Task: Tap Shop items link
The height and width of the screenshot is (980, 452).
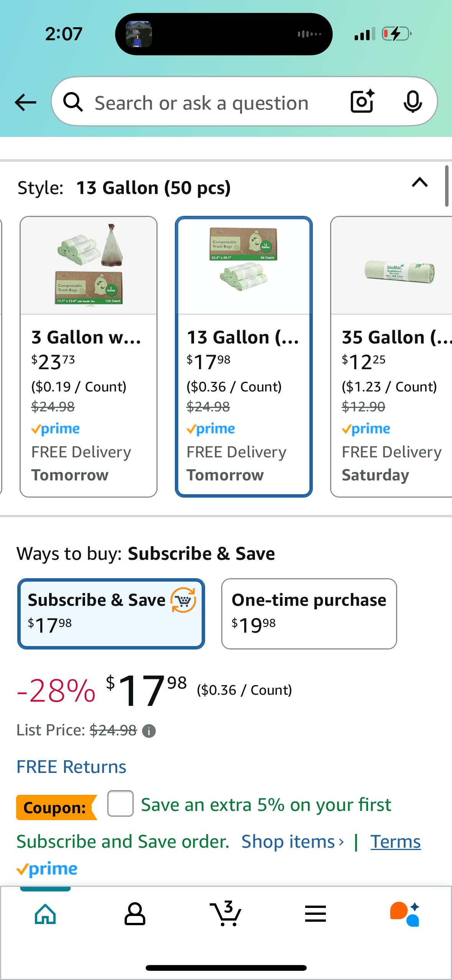Action: pyautogui.click(x=293, y=842)
